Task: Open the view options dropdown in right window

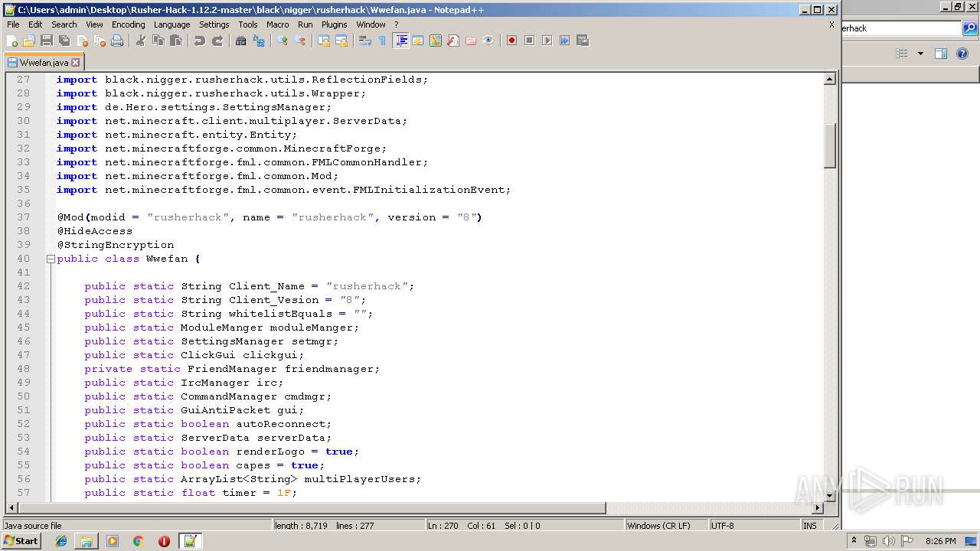Action: (x=920, y=54)
